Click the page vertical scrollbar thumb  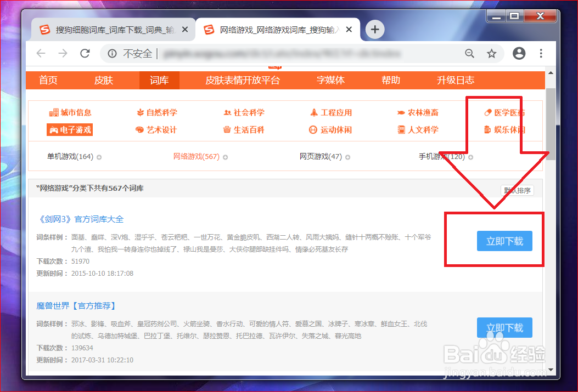coord(551,124)
